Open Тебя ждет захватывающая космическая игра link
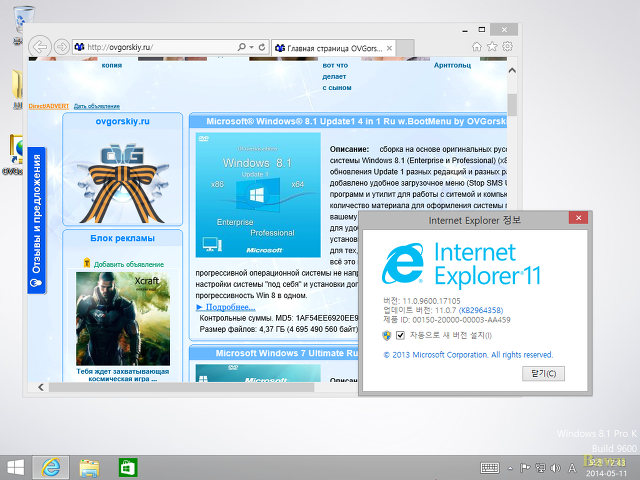The height and width of the screenshot is (480, 640). 122,375
